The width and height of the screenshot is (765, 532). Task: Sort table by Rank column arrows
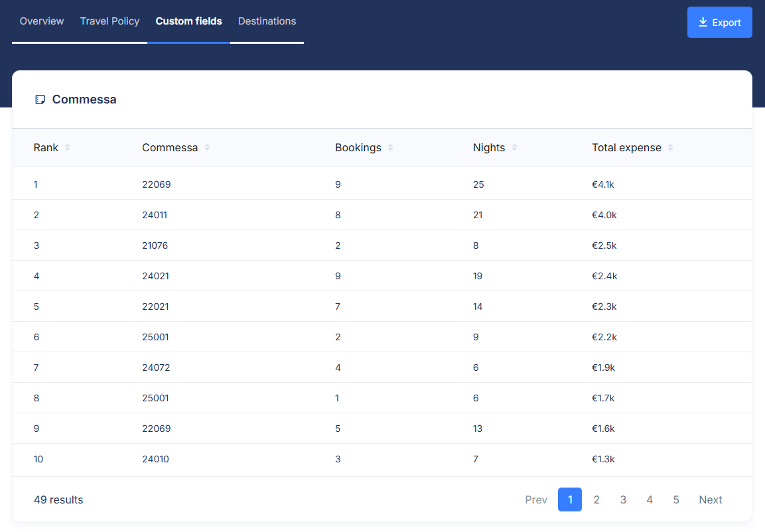pyautogui.click(x=67, y=147)
